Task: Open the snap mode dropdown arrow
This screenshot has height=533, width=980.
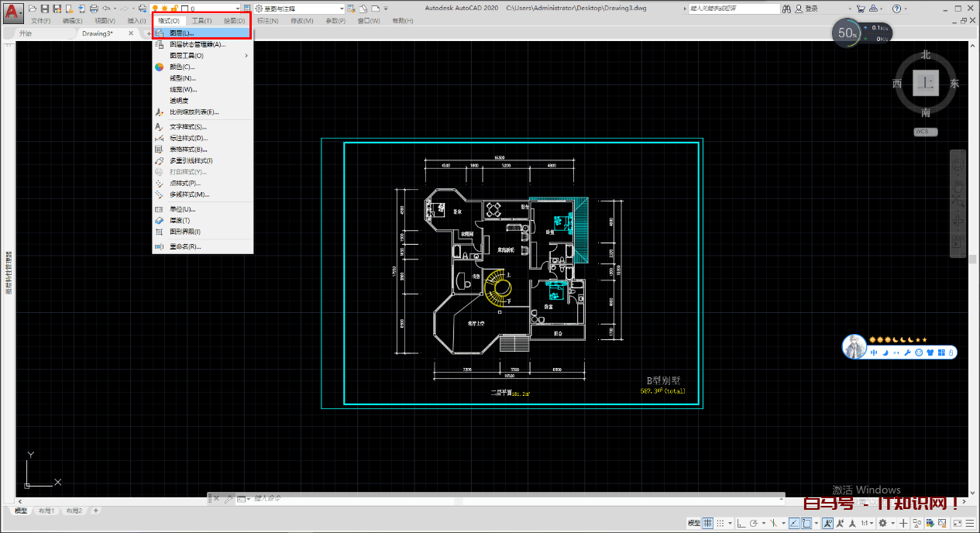Action: click(x=730, y=523)
